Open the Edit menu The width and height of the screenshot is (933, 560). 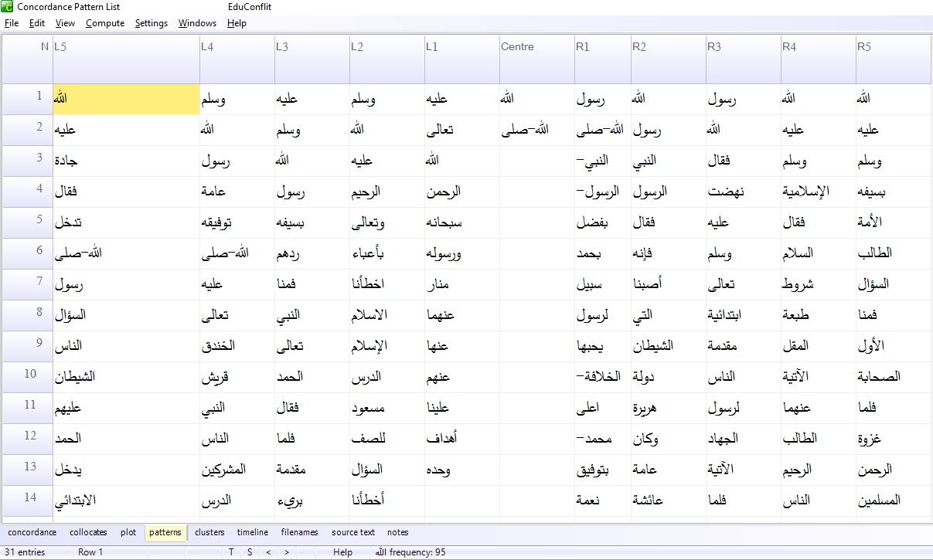37,23
